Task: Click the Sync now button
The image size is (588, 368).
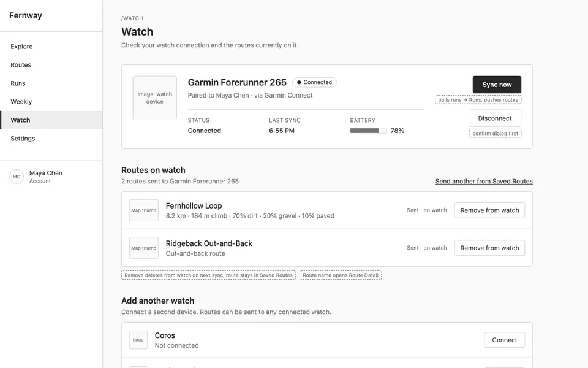Action: coord(497,85)
